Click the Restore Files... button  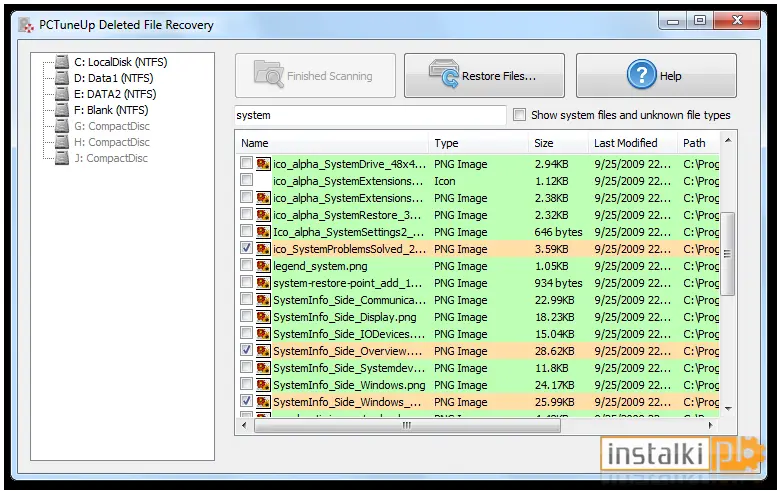[x=484, y=75]
